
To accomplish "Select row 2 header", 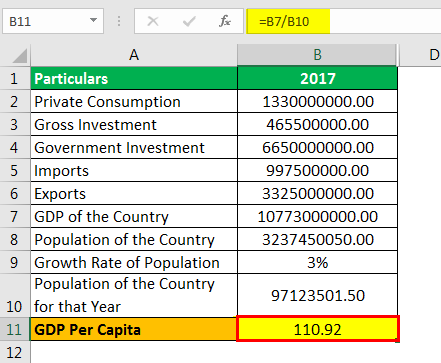I will [15, 101].
